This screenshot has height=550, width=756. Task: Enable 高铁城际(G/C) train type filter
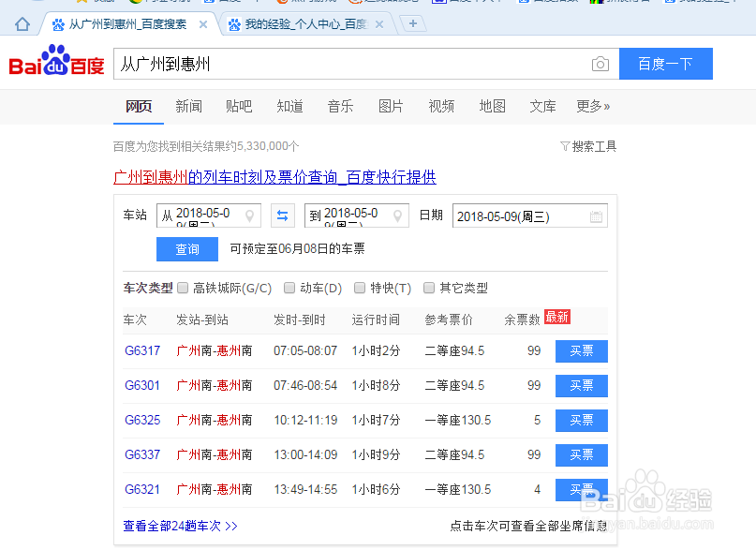[183, 288]
